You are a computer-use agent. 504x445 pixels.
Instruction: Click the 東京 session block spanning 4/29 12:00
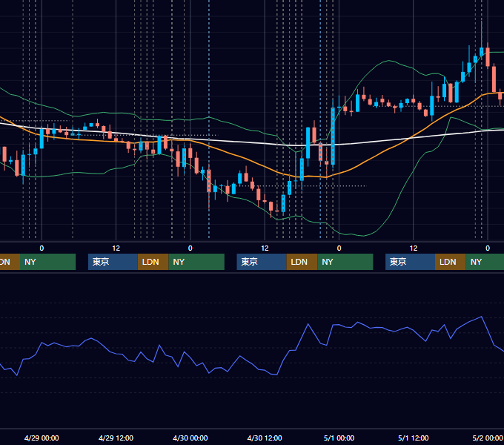(113, 262)
